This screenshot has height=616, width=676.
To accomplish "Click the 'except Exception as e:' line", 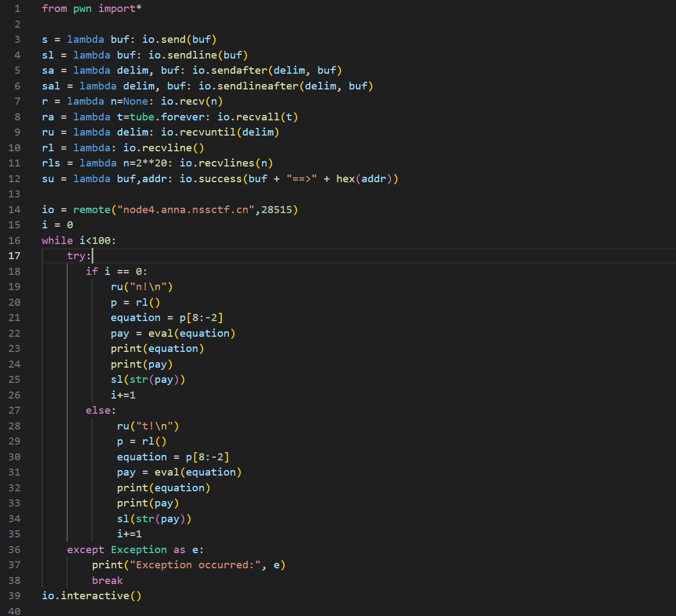I will 135,550.
